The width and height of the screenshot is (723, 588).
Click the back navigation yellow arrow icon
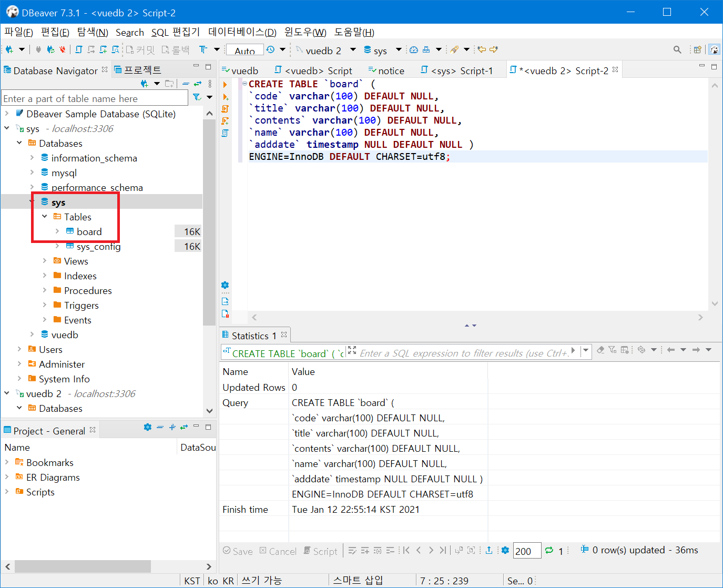point(482,50)
